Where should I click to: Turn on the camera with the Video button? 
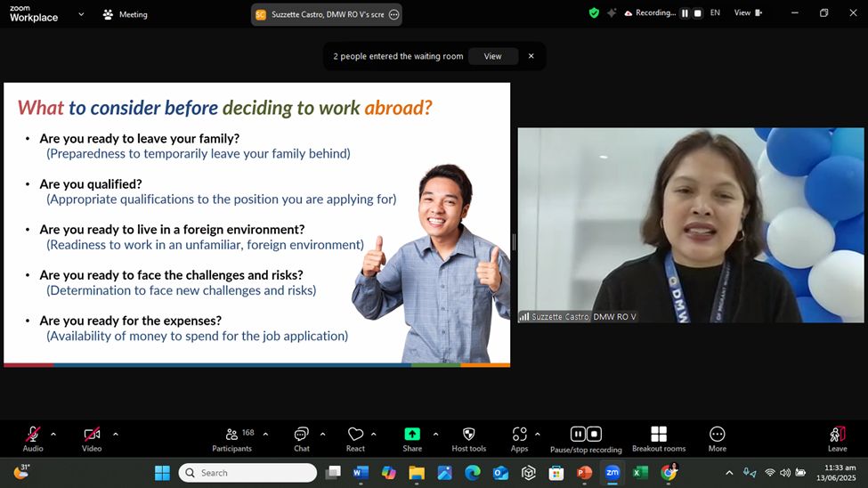tap(92, 435)
